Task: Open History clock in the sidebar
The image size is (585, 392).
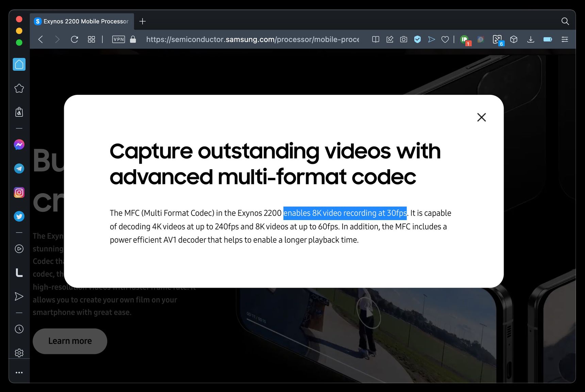Action: pyautogui.click(x=19, y=329)
